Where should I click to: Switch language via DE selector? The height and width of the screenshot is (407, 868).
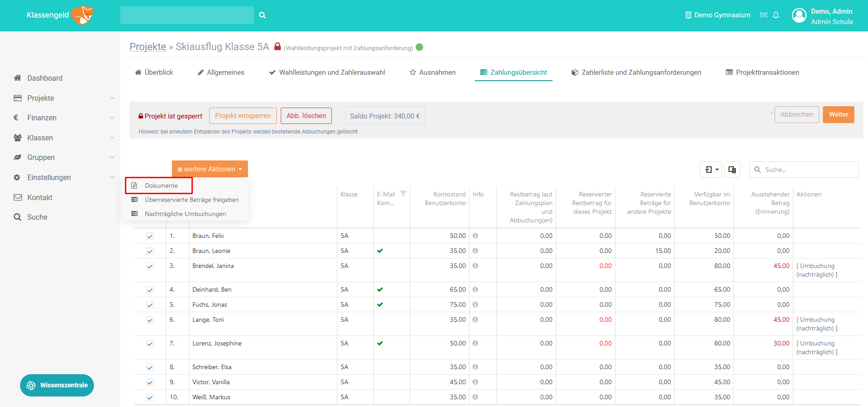[x=764, y=15]
